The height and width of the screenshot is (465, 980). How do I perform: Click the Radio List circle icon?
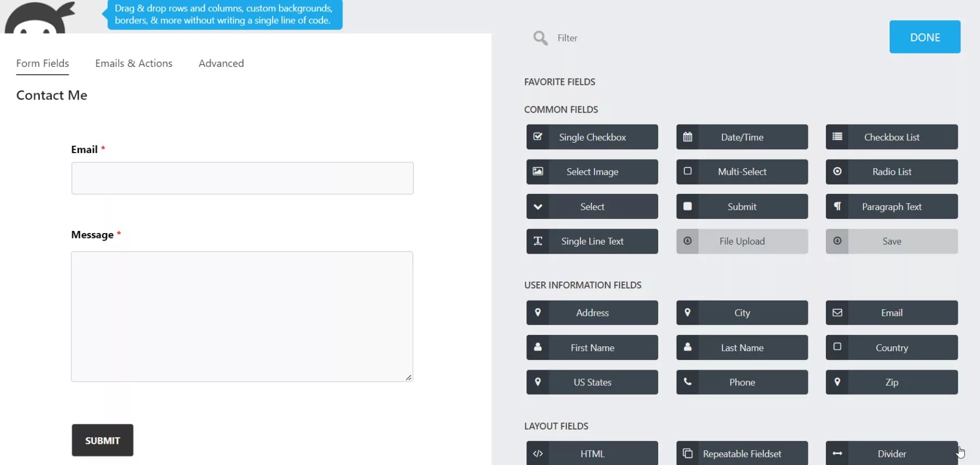(x=837, y=172)
